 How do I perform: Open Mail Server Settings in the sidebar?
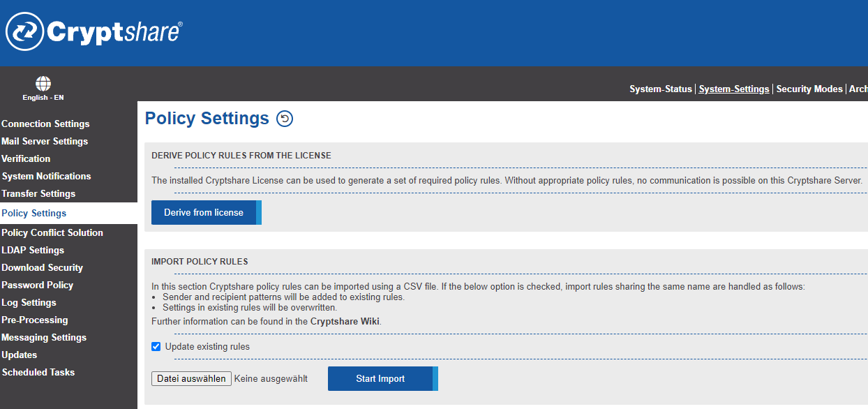45,141
